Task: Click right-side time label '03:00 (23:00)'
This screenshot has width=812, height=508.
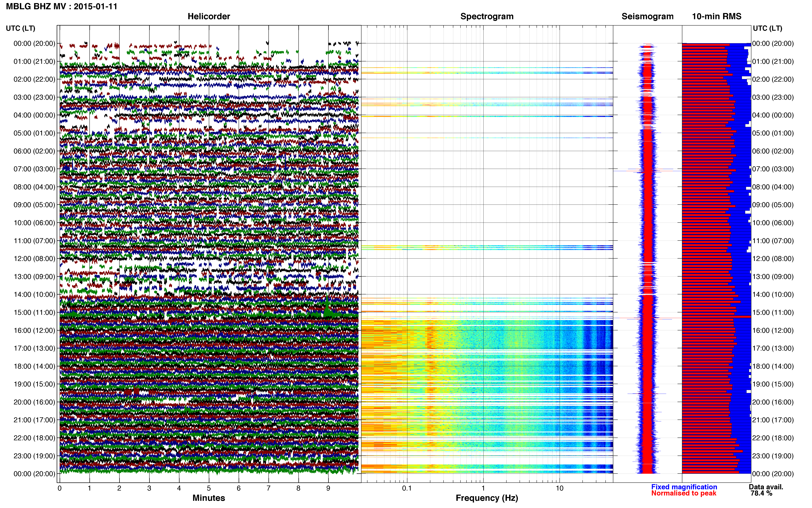Action: coord(773,97)
